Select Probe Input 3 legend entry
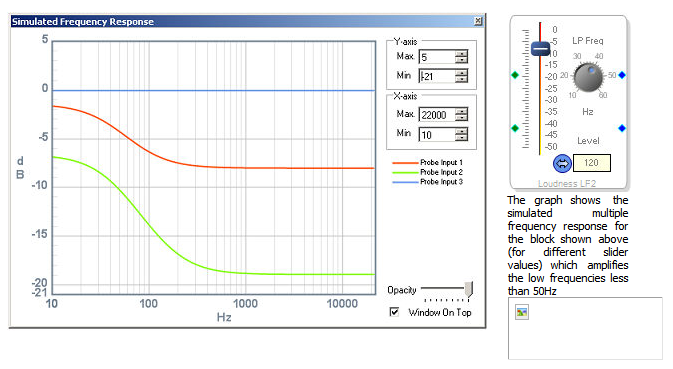Screen dimensions: 673x369 click(427, 182)
